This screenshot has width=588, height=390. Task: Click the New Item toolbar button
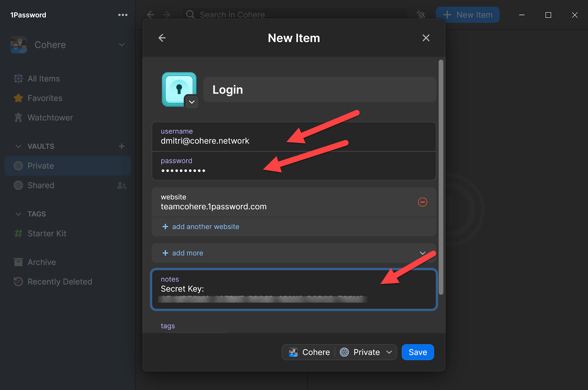point(467,15)
